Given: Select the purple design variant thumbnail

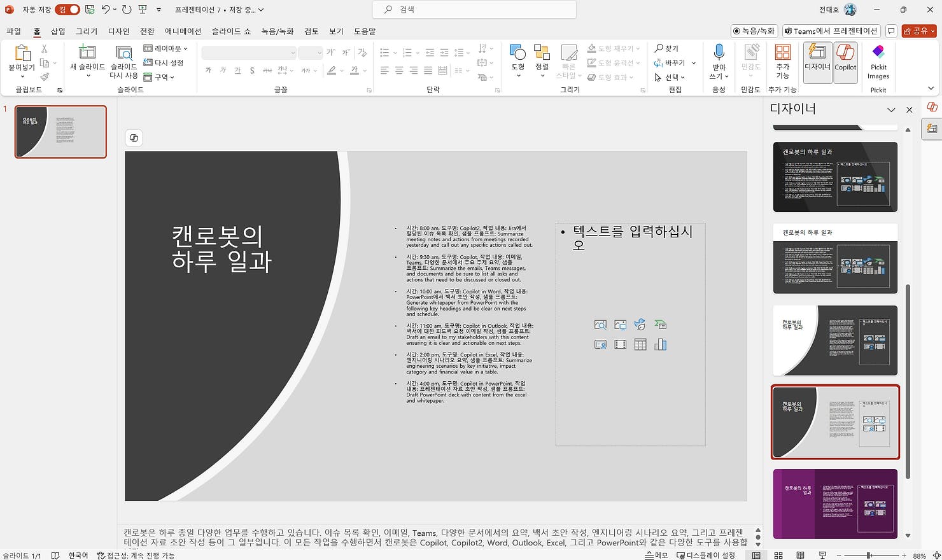Looking at the screenshot, I should pyautogui.click(x=834, y=503).
